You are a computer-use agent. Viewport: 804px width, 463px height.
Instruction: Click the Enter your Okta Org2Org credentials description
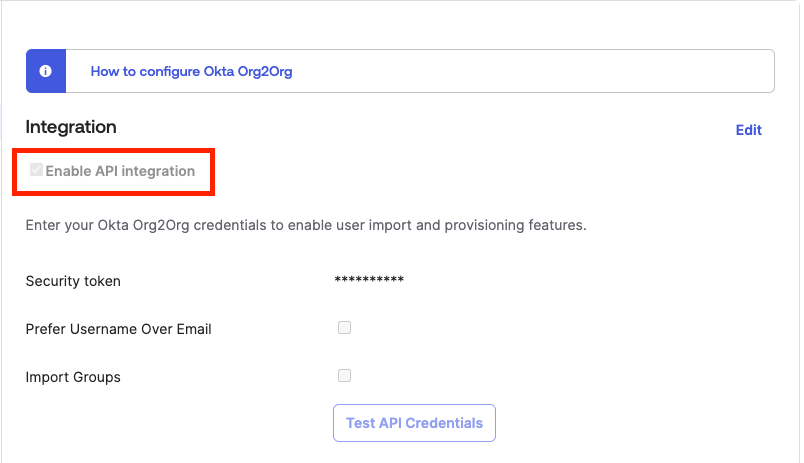(306, 226)
